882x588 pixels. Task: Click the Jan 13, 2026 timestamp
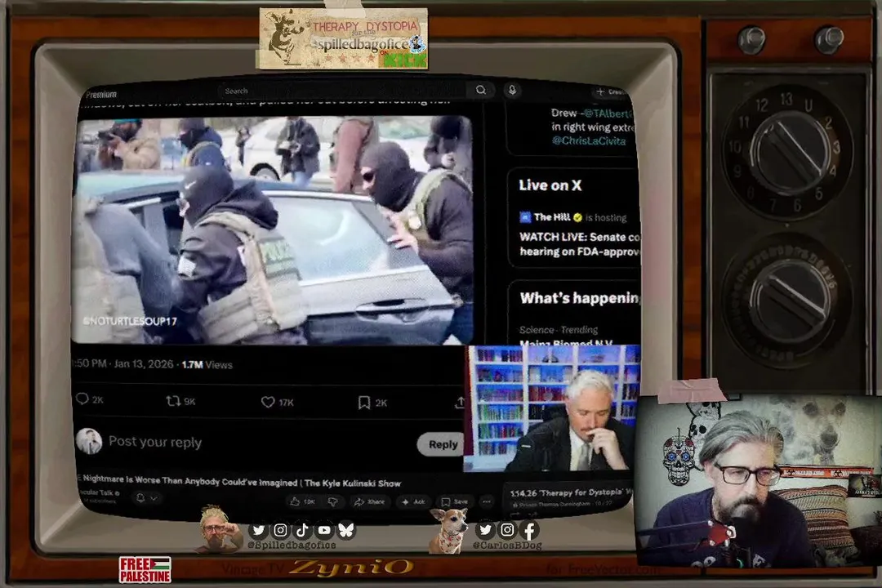tap(144, 364)
